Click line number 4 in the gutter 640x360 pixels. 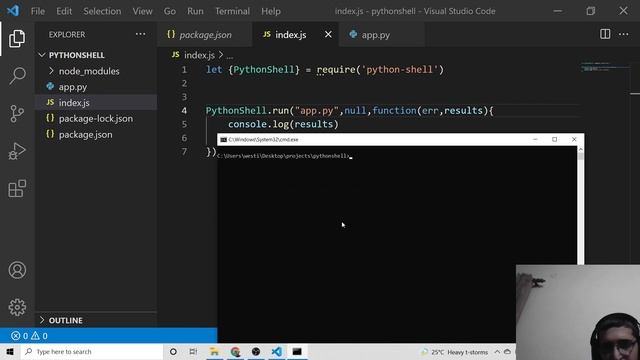[184, 111]
